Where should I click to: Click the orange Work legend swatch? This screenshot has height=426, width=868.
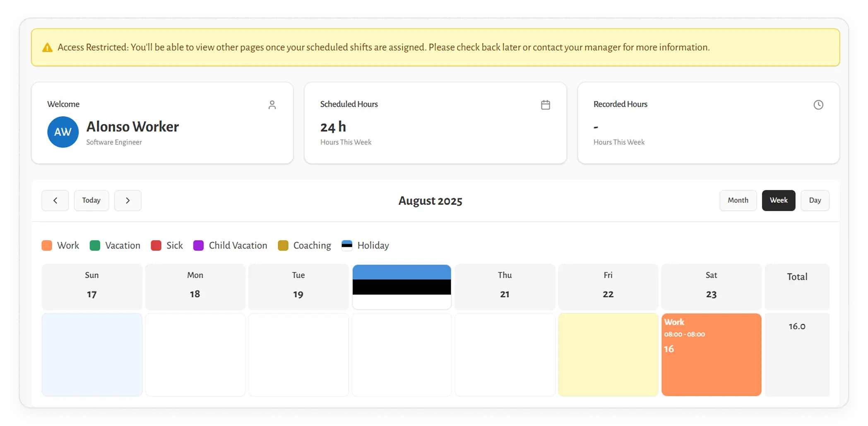pyautogui.click(x=47, y=245)
